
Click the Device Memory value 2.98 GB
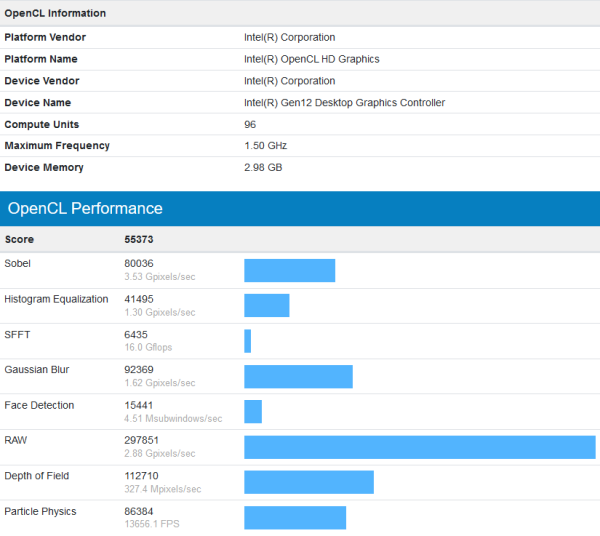(263, 168)
